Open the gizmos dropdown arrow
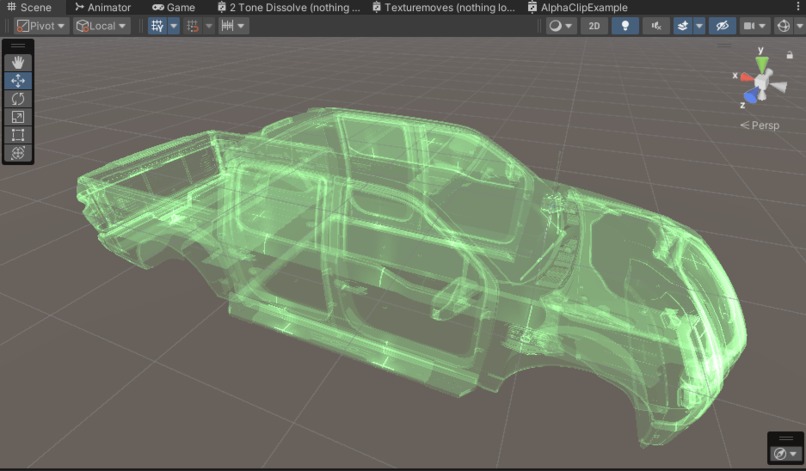The width and height of the screenshot is (806, 471). [x=800, y=26]
